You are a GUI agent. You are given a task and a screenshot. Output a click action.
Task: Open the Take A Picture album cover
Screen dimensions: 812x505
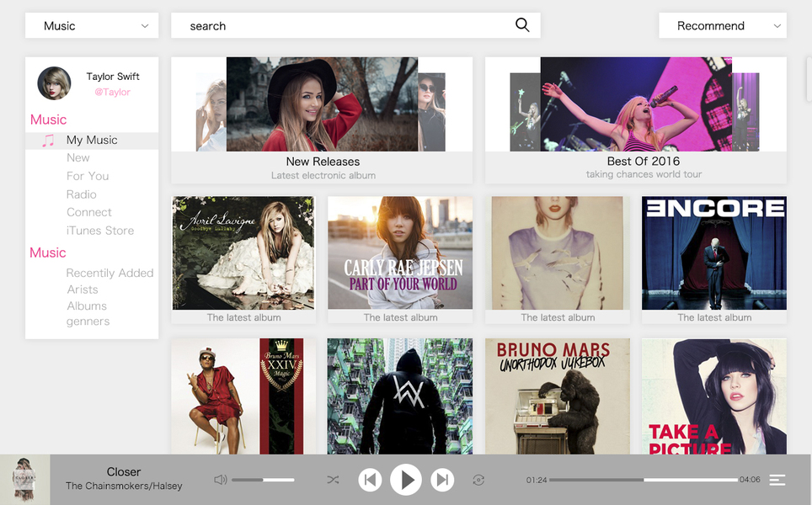[x=714, y=396]
